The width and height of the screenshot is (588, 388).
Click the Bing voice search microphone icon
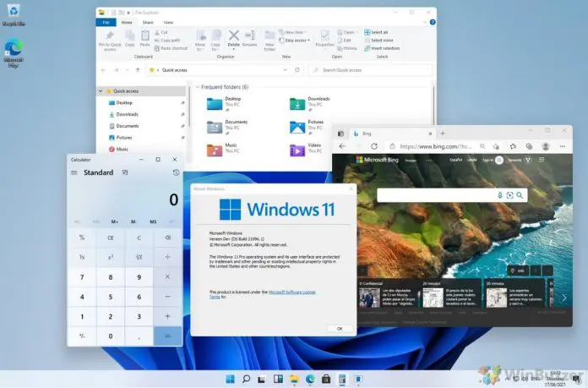500,195
